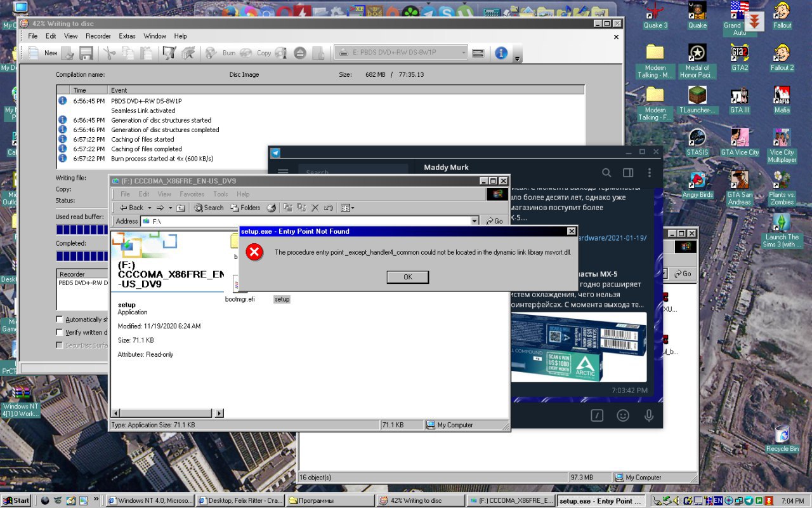Viewport: 812px width, 508px height.
Task: Click the Copy disc icon in Nero toolbar
Action: [246, 53]
